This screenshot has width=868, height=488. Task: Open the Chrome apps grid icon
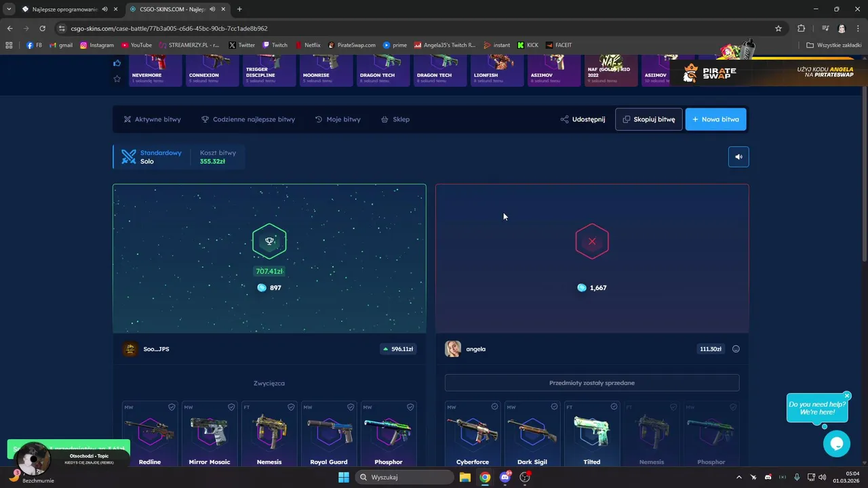[x=9, y=45]
